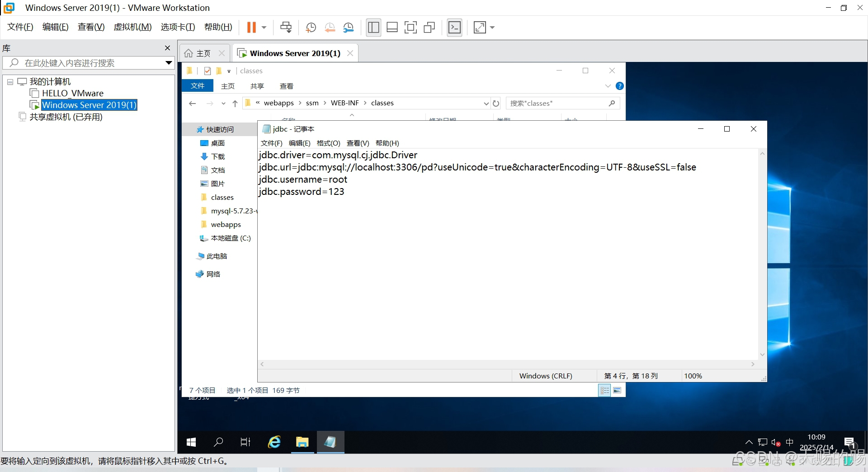Open VMware 文件(F) menu
Screen dimensions: 868x472
point(20,27)
